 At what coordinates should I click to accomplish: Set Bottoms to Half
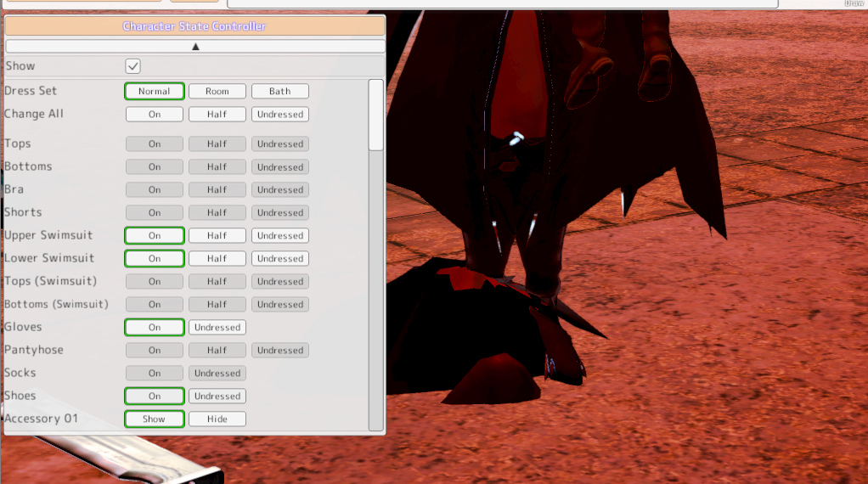217,167
